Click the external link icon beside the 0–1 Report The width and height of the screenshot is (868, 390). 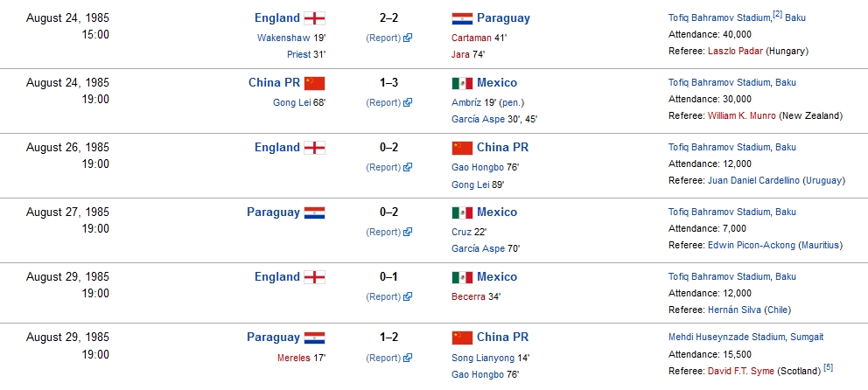pyautogui.click(x=408, y=297)
